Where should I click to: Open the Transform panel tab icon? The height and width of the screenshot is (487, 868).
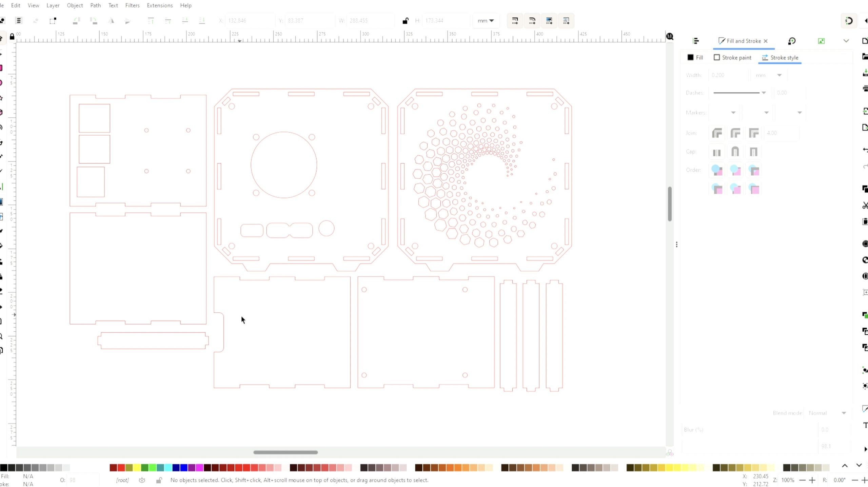click(x=792, y=41)
